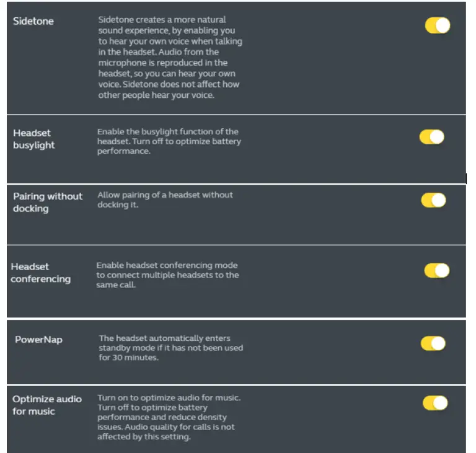This screenshot has width=476, height=453.
Task: Select the Headset busylight label
Action: click(x=34, y=139)
